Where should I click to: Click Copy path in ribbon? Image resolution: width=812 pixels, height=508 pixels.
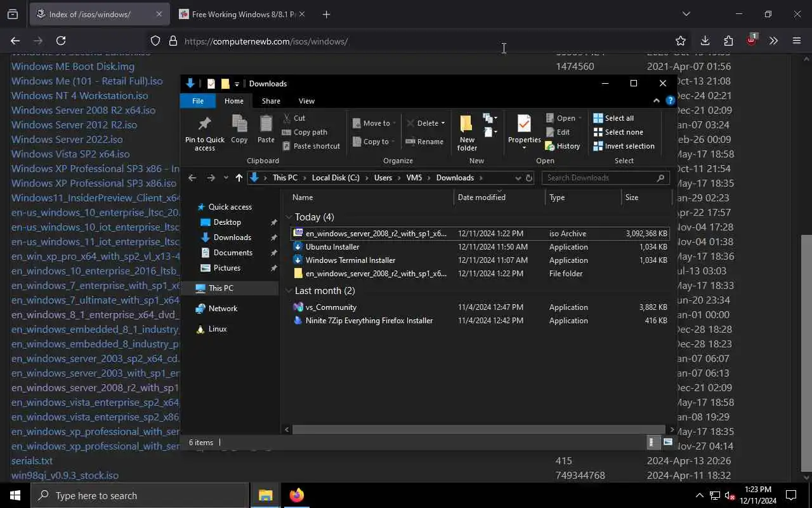(x=304, y=132)
